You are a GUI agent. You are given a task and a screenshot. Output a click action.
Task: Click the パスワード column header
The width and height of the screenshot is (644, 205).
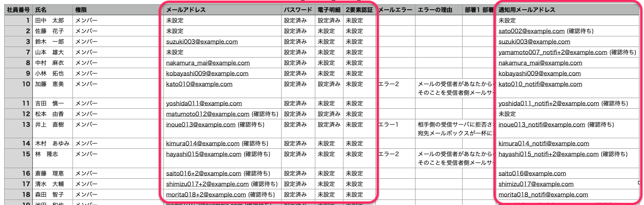297,10
